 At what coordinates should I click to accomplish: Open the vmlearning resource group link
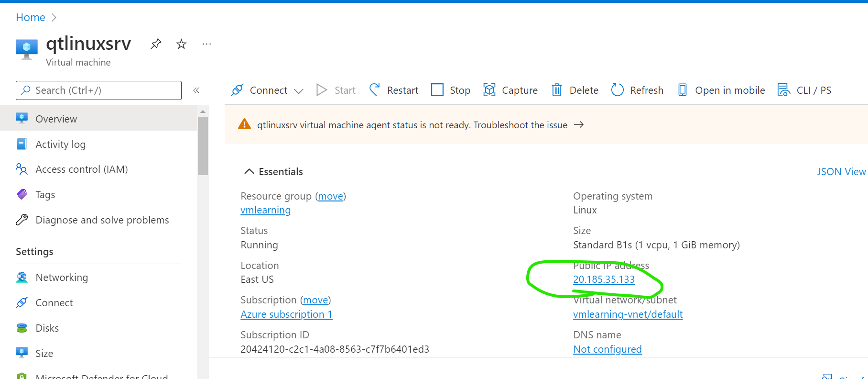tap(265, 210)
